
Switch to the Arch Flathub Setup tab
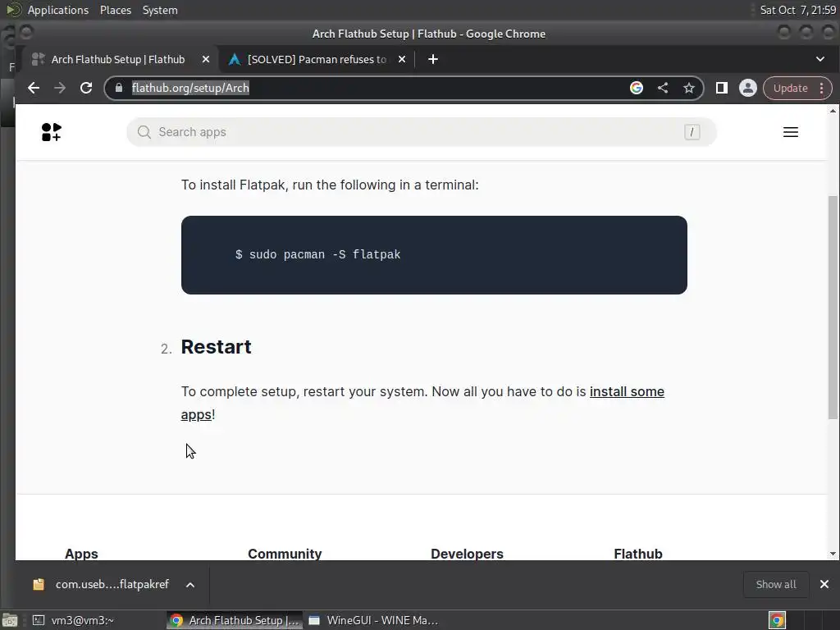[118, 59]
